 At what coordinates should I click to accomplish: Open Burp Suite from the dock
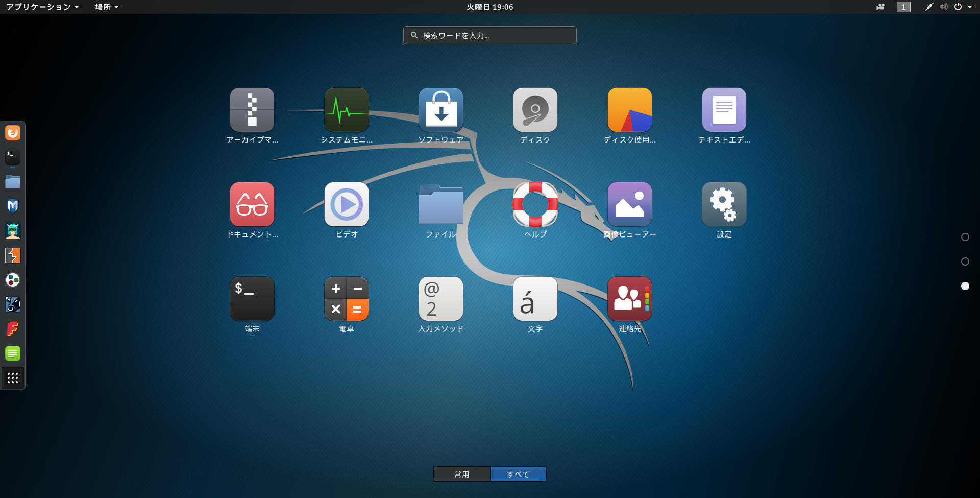[x=13, y=255]
